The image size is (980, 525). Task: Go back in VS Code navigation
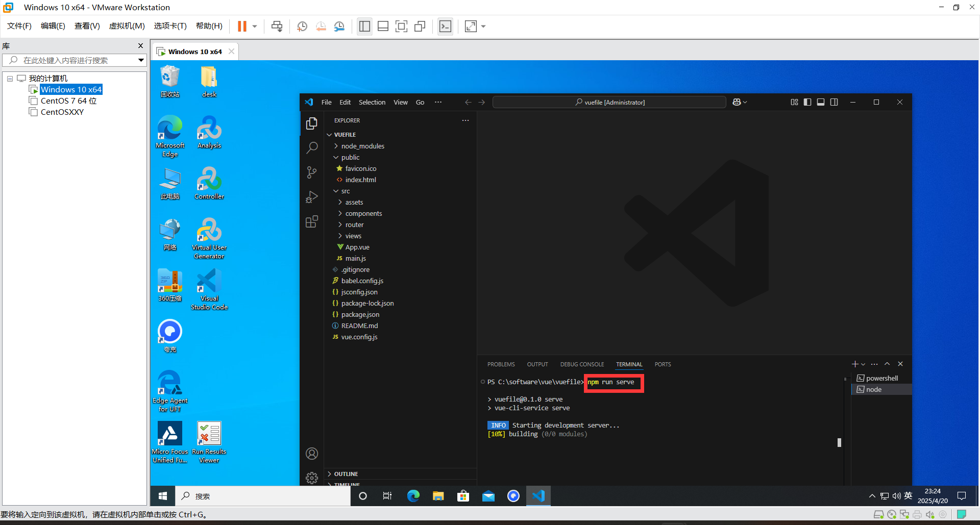(x=468, y=102)
